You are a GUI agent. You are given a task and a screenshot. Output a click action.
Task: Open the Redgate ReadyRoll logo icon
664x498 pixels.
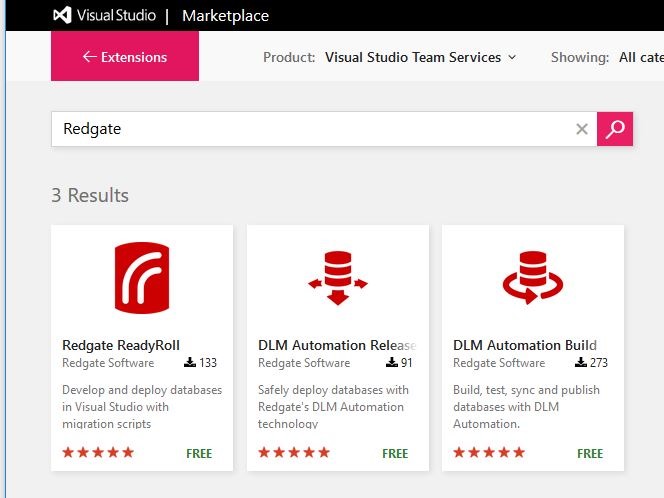coord(142,277)
